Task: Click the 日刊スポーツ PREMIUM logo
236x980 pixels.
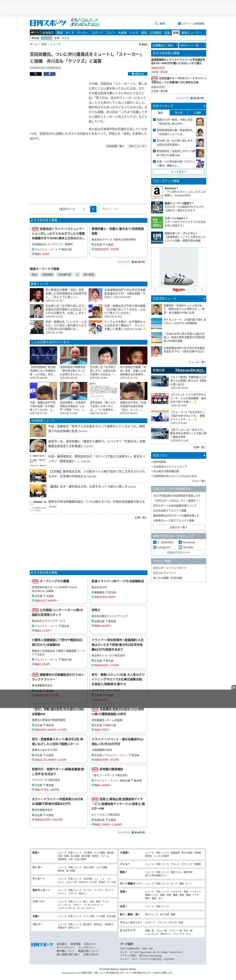Action: click(x=157, y=238)
